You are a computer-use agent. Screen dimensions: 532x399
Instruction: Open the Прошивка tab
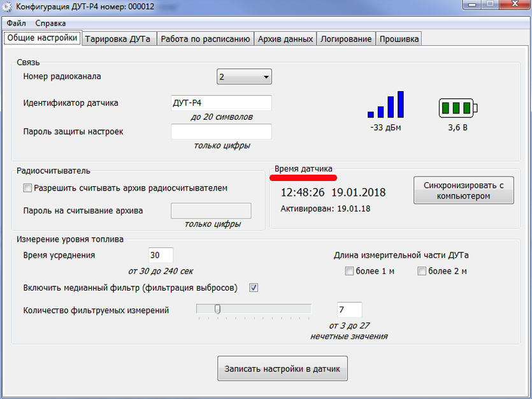coord(399,39)
